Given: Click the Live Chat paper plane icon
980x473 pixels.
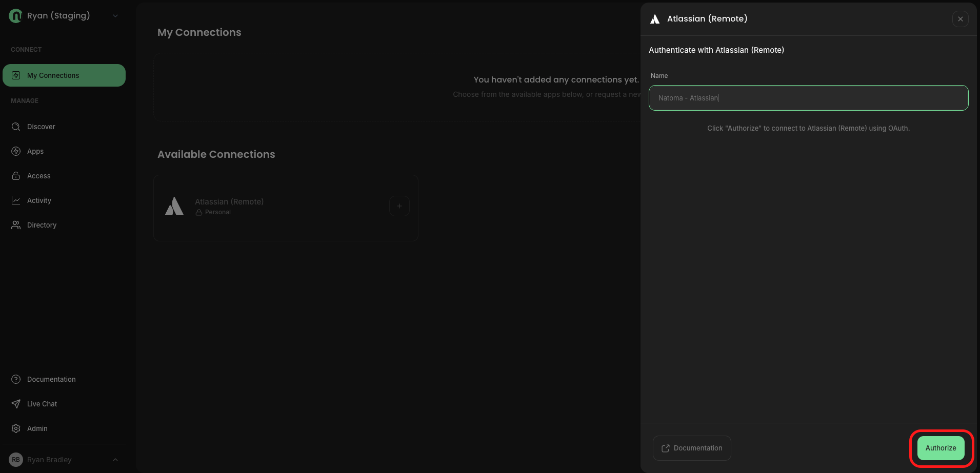Looking at the screenshot, I should (x=16, y=404).
